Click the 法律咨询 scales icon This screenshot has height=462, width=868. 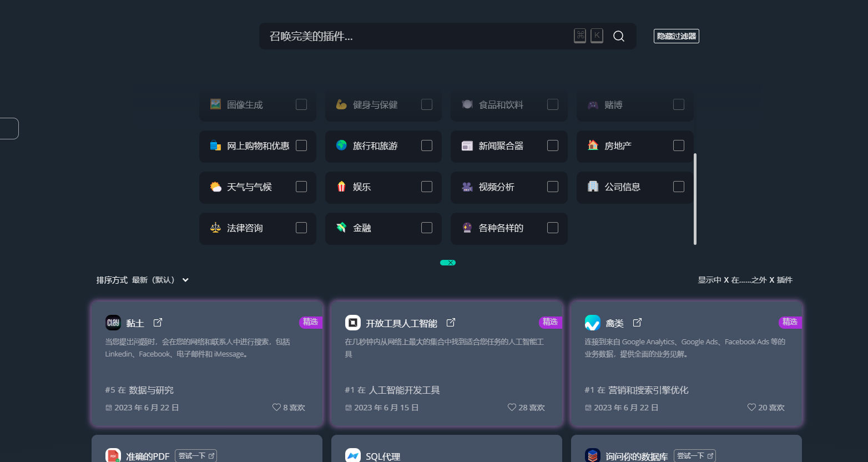click(215, 228)
